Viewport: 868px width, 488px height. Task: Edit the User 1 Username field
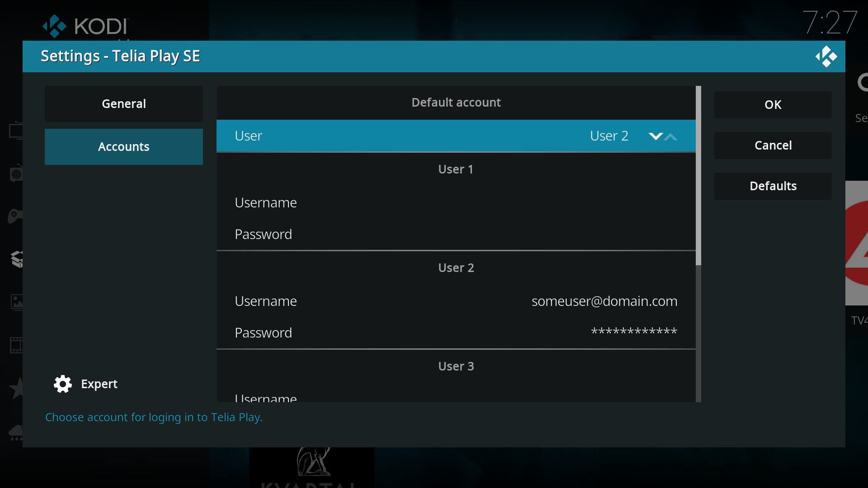click(456, 203)
